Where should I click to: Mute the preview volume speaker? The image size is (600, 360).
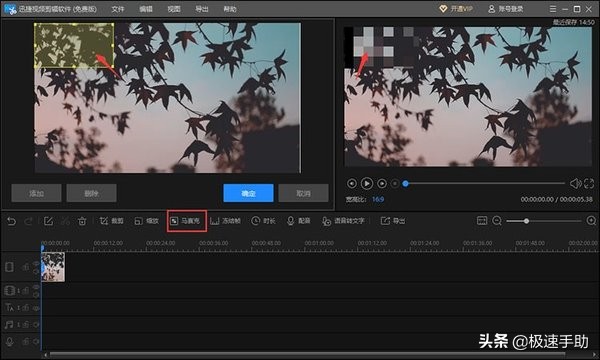(x=575, y=184)
